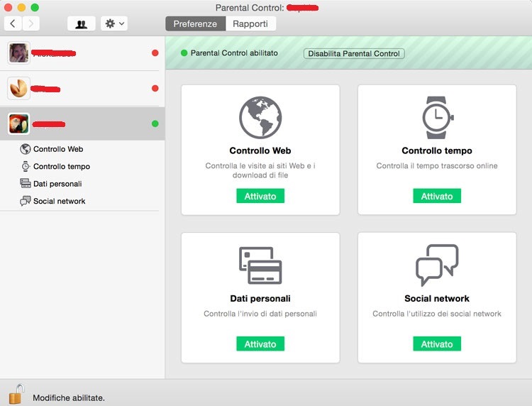The height and width of the screenshot is (406, 532).
Task: Click the large credit cards icon in Dati personali card
Action: (x=260, y=265)
